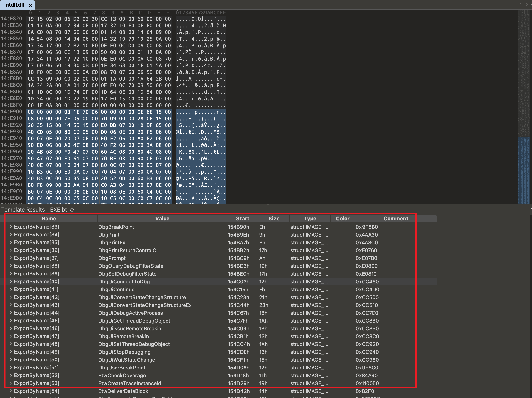Click hex row address 14:E8F0
This screenshot has width=532, height=398.
click(11, 105)
